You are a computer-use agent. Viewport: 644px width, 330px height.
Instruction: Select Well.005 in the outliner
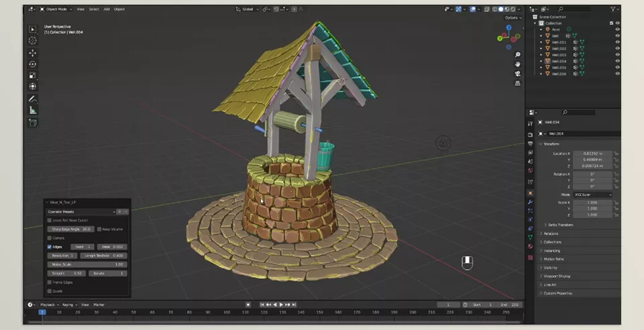click(x=559, y=67)
